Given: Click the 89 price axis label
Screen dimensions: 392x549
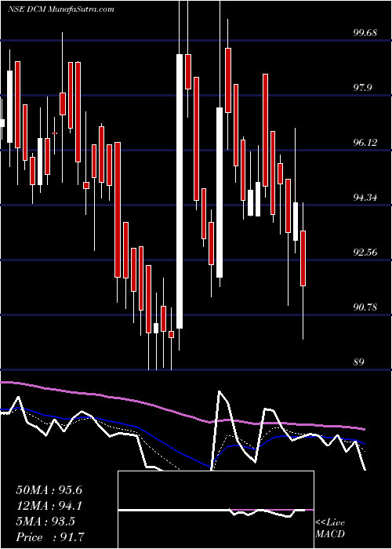Looking at the screenshot, I should (x=359, y=362).
